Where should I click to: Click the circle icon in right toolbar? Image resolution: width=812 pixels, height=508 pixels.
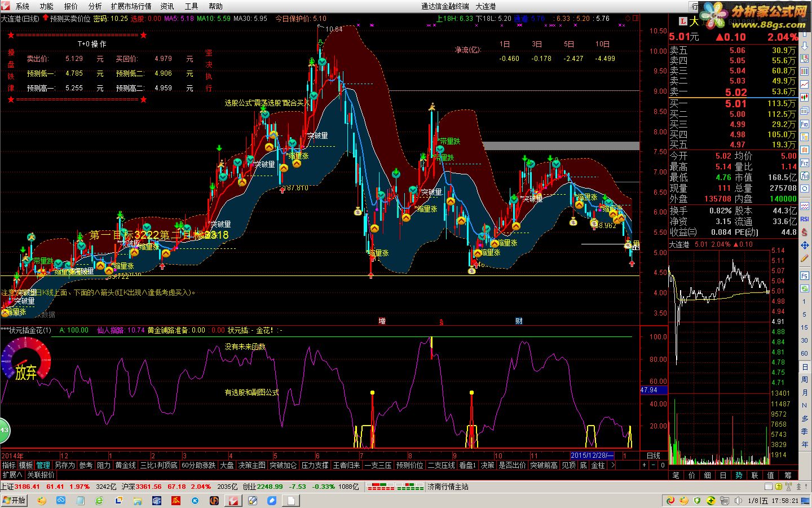click(805, 189)
